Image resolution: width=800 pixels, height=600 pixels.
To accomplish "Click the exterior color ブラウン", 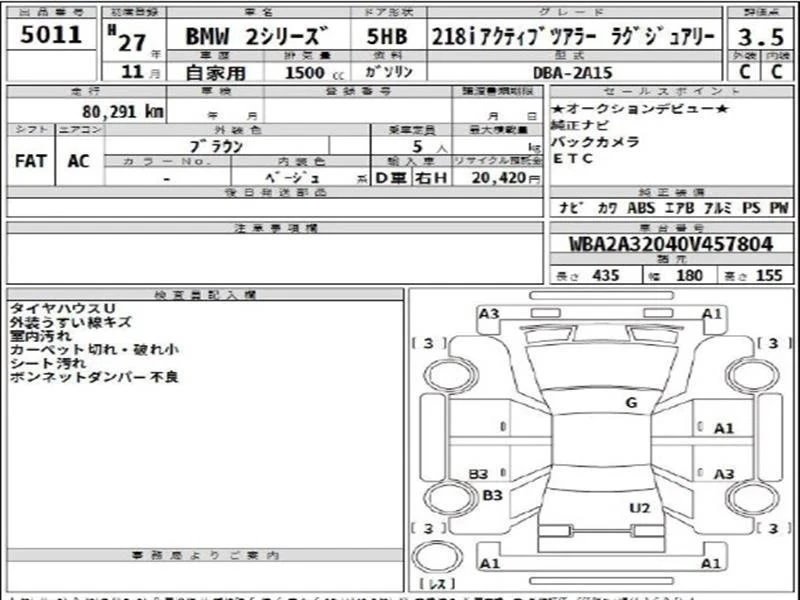I will point(216,147).
